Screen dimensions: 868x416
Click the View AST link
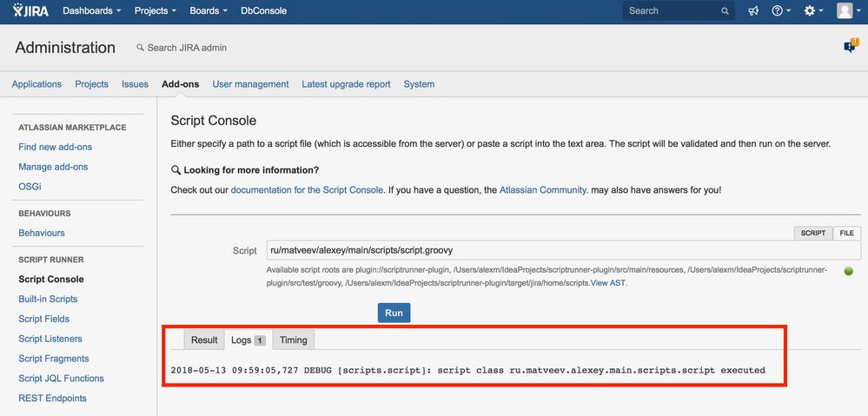(x=609, y=283)
